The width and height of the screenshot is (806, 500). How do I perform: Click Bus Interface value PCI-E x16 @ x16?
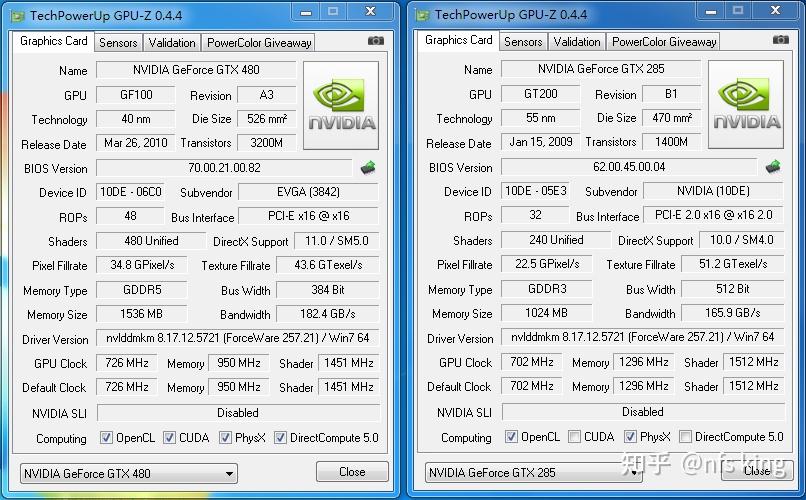point(308,216)
